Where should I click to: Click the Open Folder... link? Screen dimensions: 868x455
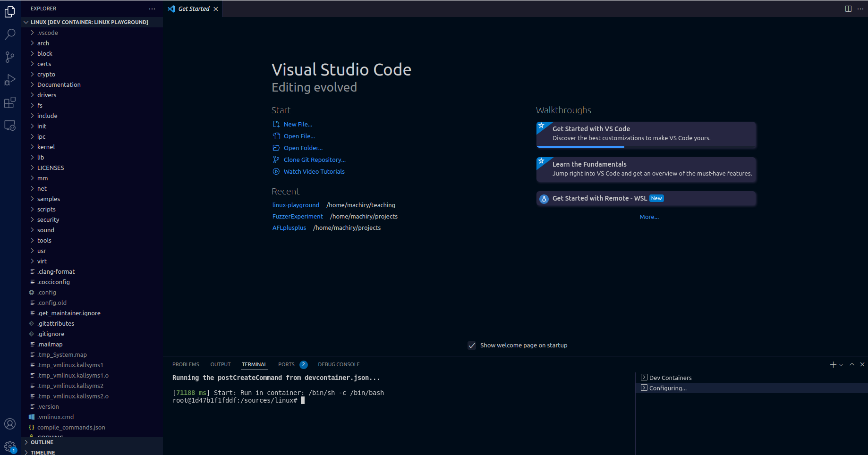[x=303, y=148]
